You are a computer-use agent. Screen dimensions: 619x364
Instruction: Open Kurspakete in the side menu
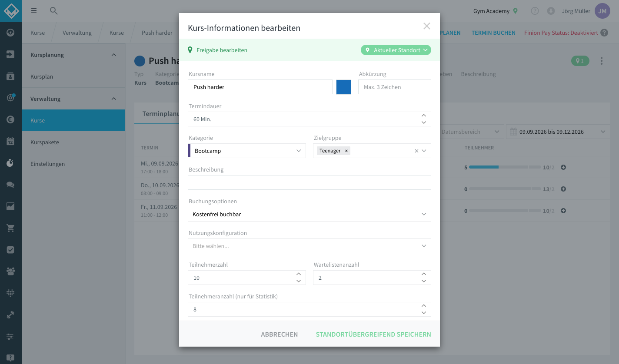[x=73, y=142]
